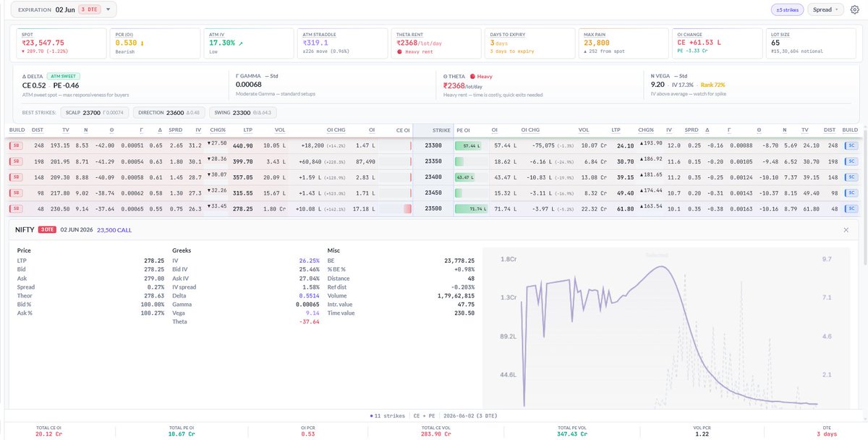868x440 pixels.
Task: Click the MAX PAIN 23,800 card
Action: coord(622,43)
